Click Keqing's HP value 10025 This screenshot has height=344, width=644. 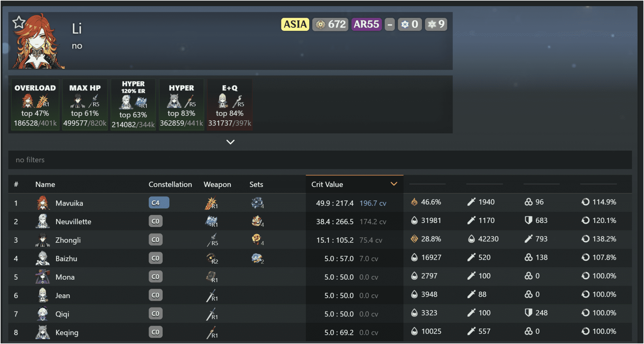point(431,331)
